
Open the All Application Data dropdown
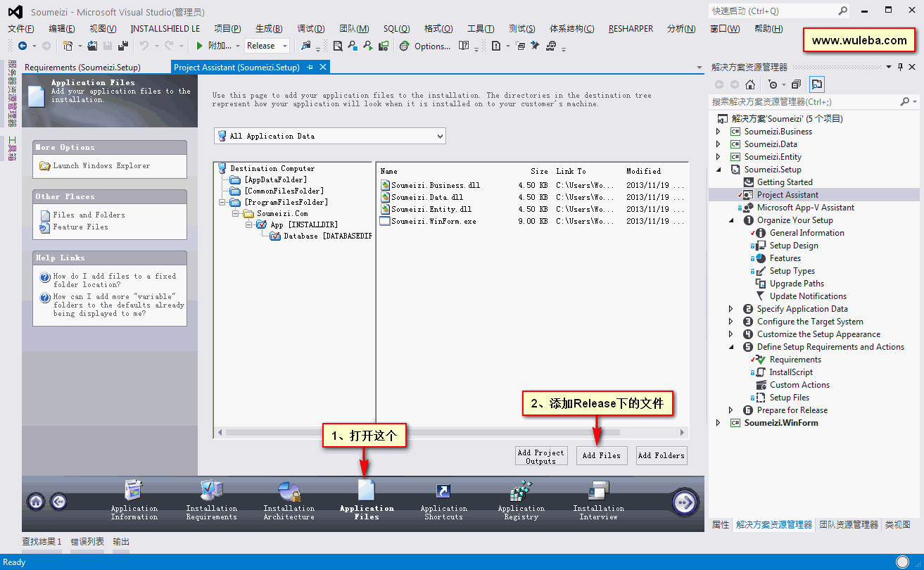point(330,136)
